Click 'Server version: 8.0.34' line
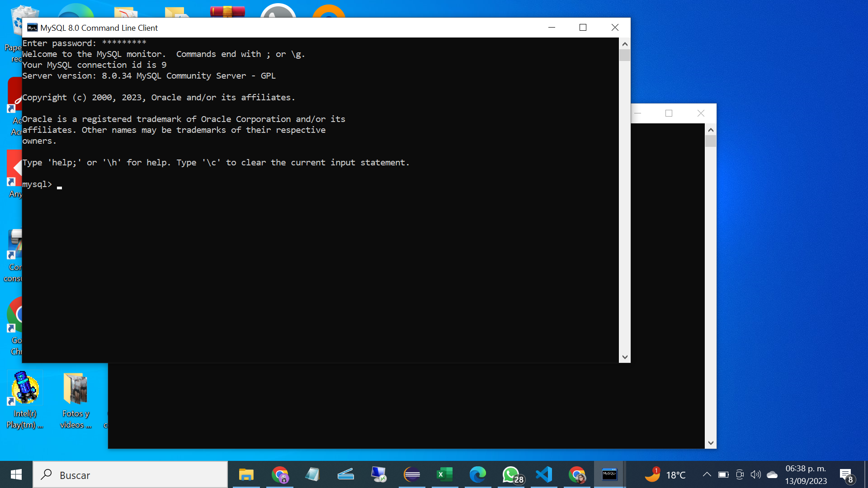Image resolution: width=868 pixels, height=488 pixels. click(149, 76)
